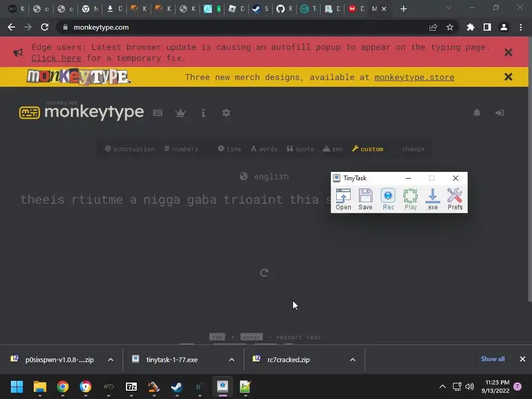Close the downloads bar
Image resolution: width=532 pixels, height=399 pixels.
pyautogui.click(x=523, y=359)
